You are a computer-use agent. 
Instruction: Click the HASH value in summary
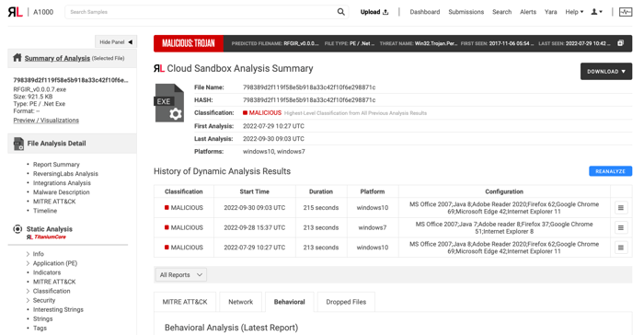click(309, 100)
